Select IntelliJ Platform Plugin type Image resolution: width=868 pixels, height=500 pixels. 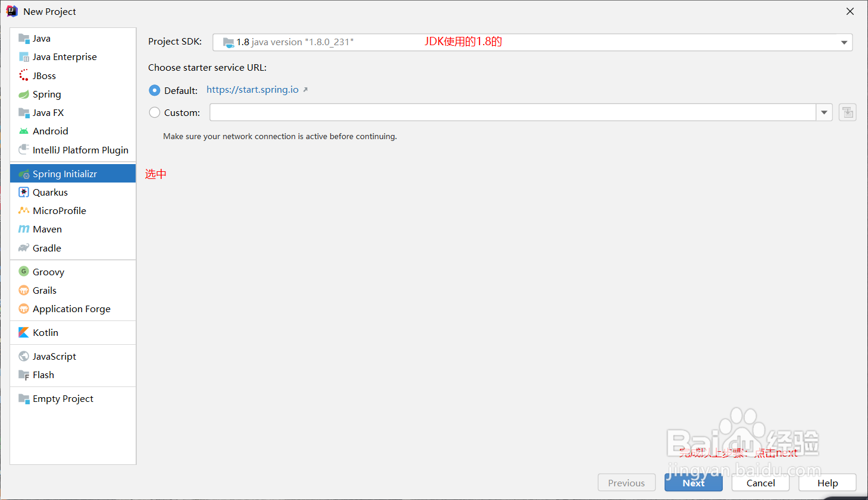tap(73, 150)
